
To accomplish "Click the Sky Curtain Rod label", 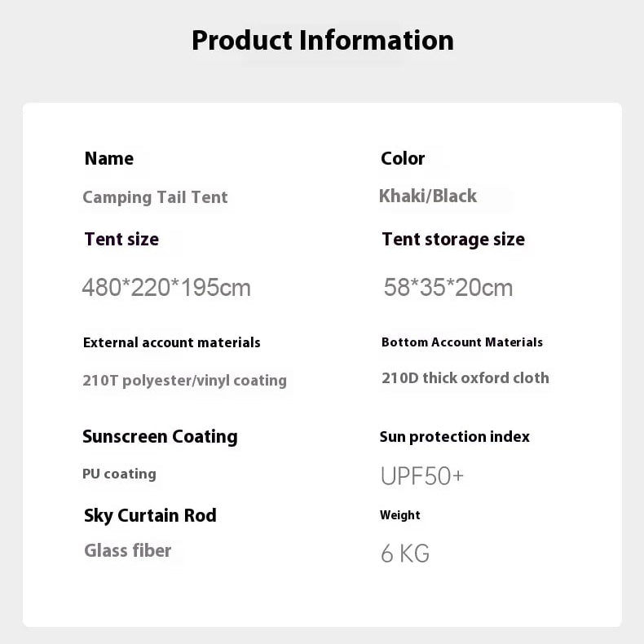I will coord(150,515).
